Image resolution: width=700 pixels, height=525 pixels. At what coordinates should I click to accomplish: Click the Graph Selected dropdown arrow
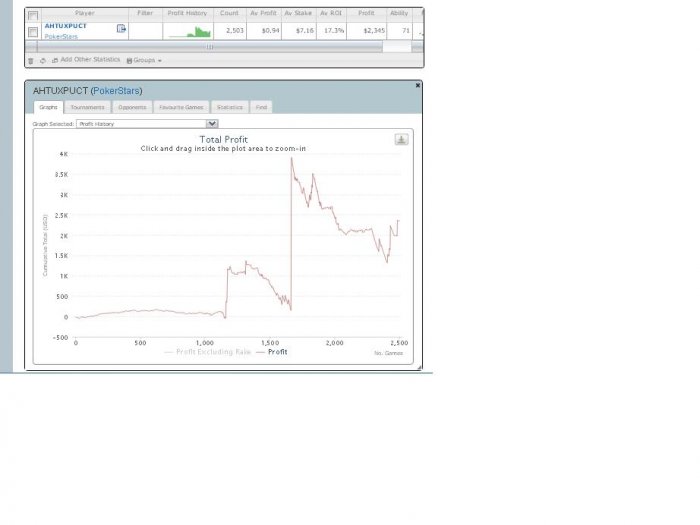(212, 124)
